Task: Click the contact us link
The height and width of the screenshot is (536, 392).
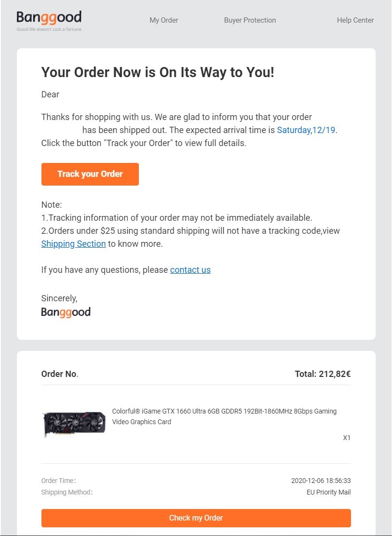Action: (x=190, y=270)
